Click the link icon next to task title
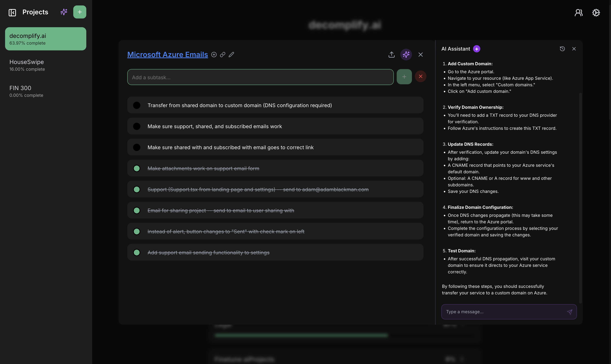611x364 pixels. coord(223,54)
